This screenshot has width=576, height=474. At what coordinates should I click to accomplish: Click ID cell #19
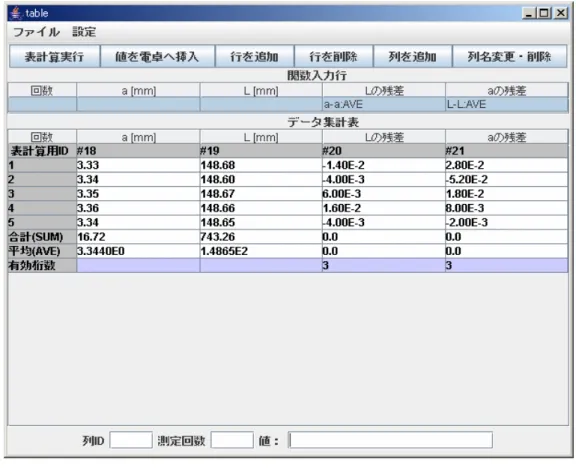261,151
